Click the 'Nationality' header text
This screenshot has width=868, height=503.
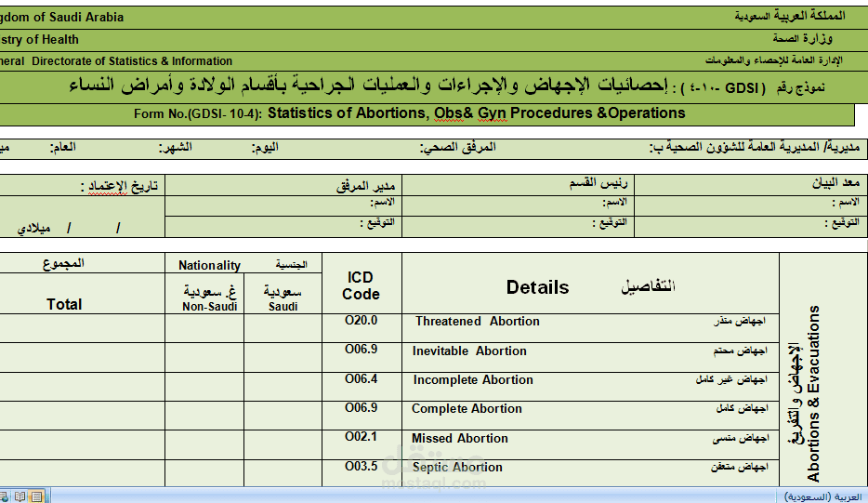click(209, 265)
